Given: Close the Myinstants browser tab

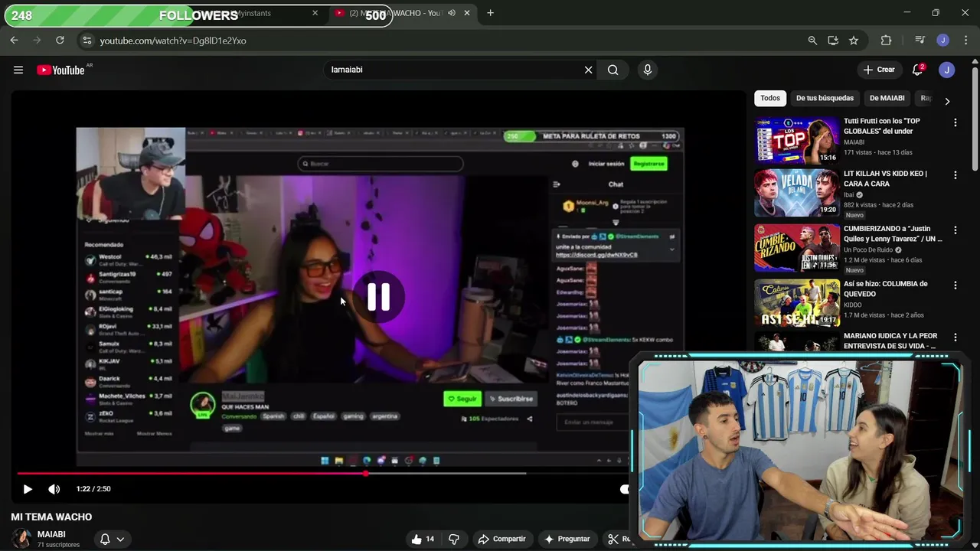Looking at the screenshot, I should [315, 13].
